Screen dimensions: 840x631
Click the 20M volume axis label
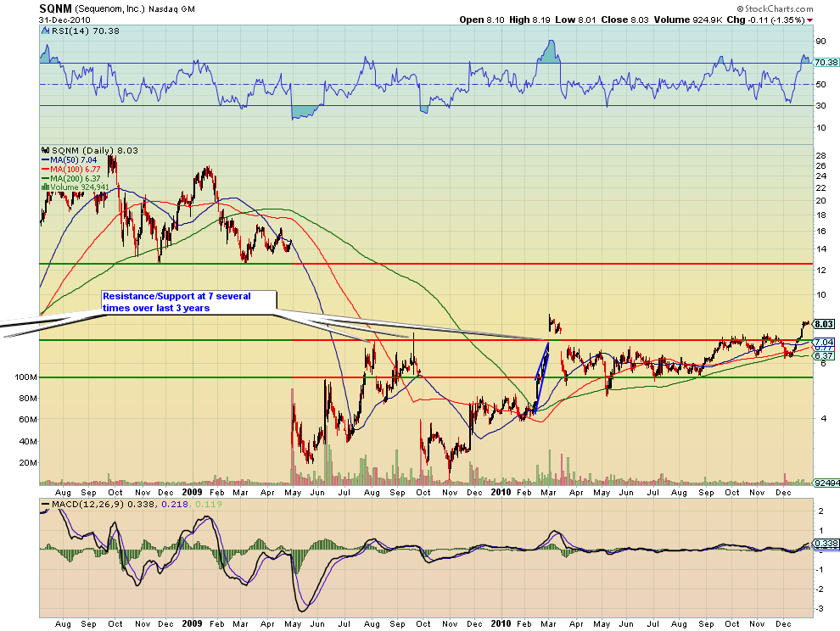tap(28, 463)
